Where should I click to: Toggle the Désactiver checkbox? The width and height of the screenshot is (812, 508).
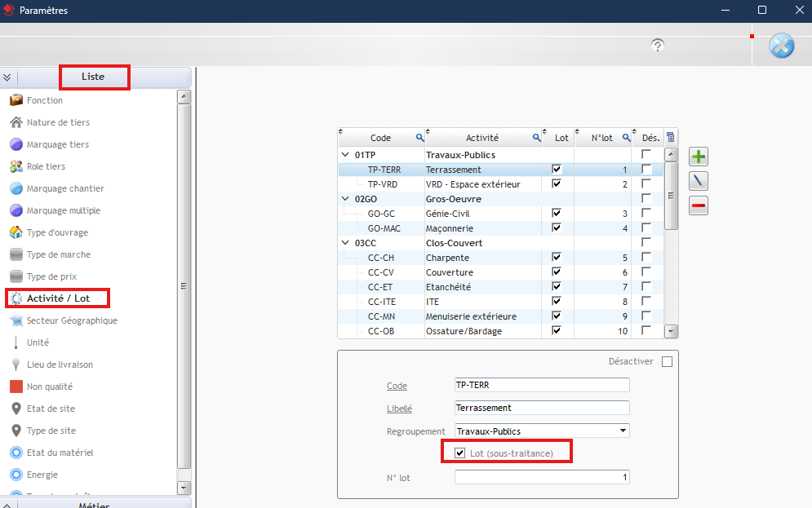pyautogui.click(x=667, y=361)
